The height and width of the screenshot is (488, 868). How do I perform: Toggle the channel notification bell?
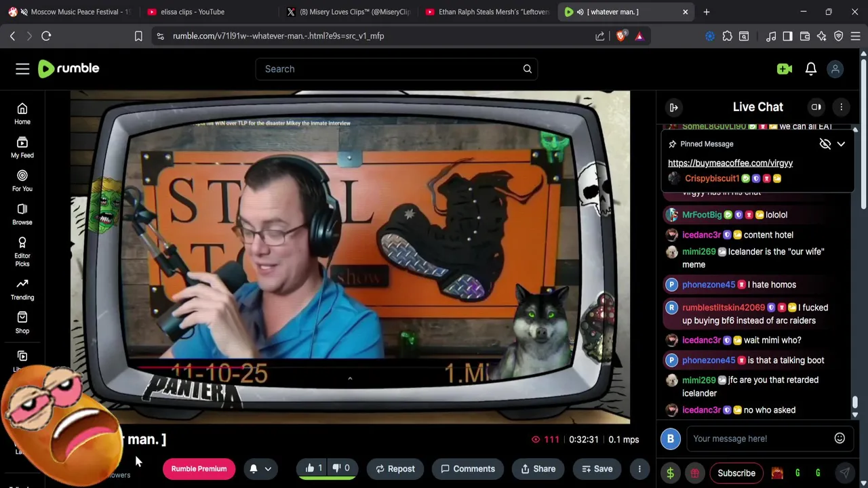click(253, 468)
